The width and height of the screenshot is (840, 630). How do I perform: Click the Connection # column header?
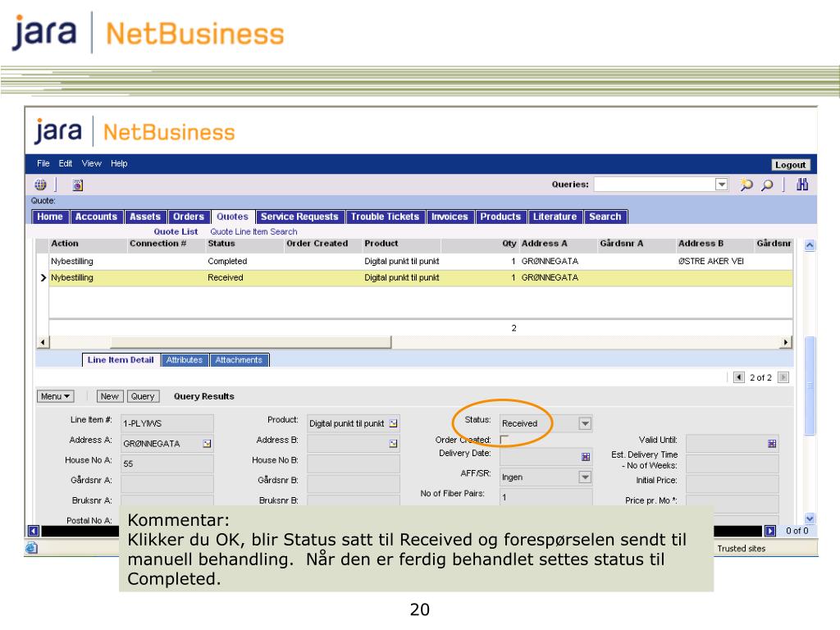coord(157,243)
